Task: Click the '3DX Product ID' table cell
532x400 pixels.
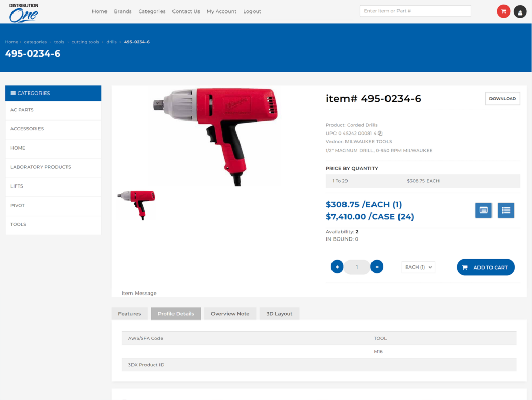Action: (x=146, y=365)
